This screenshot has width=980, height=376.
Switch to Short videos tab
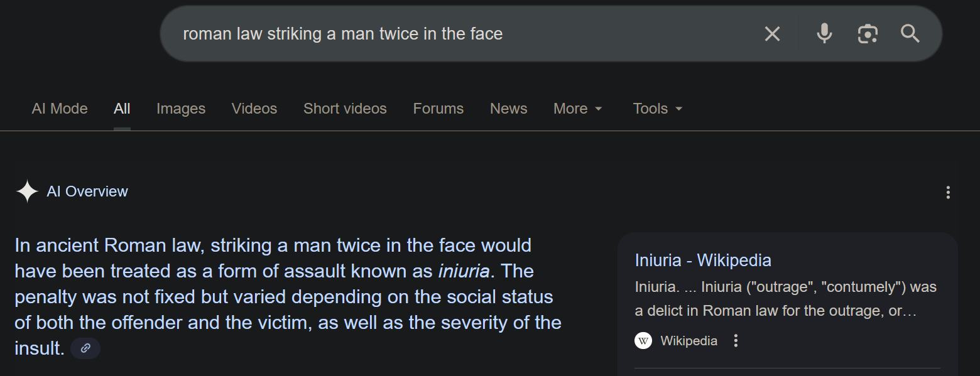345,109
